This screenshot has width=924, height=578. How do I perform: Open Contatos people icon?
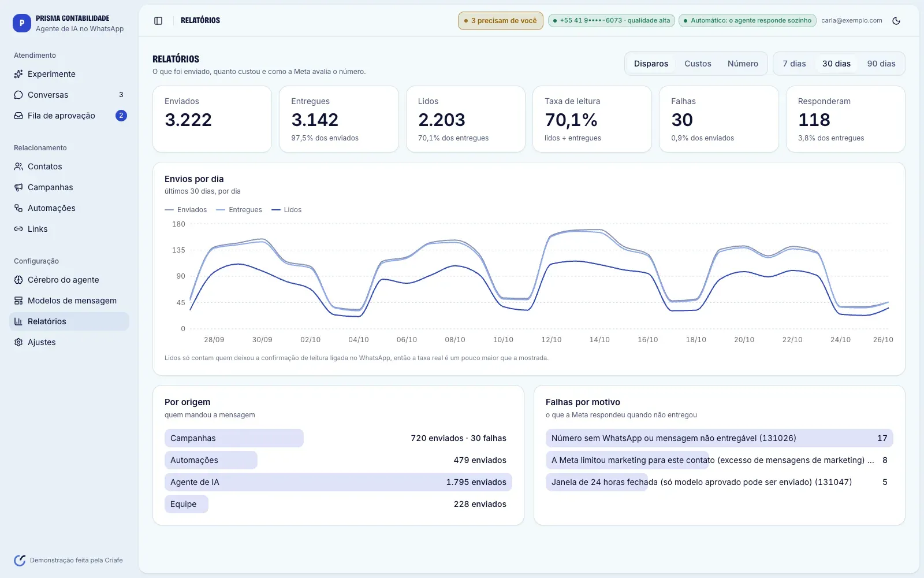[x=18, y=166]
